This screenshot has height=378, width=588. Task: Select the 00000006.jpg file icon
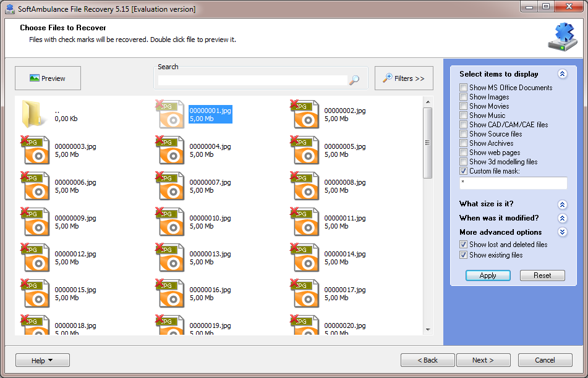pyautogui.click(x=35, y=185)
